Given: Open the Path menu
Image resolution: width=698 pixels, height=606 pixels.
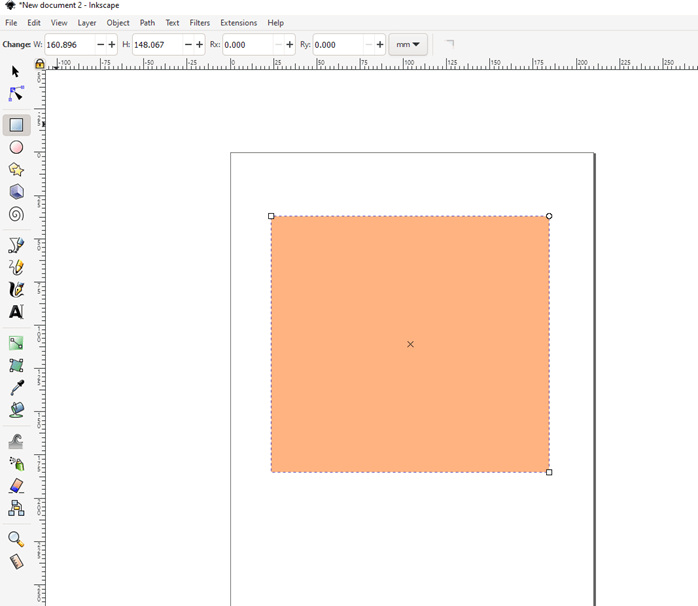Looking at the screenshot, I should [147, 23].
